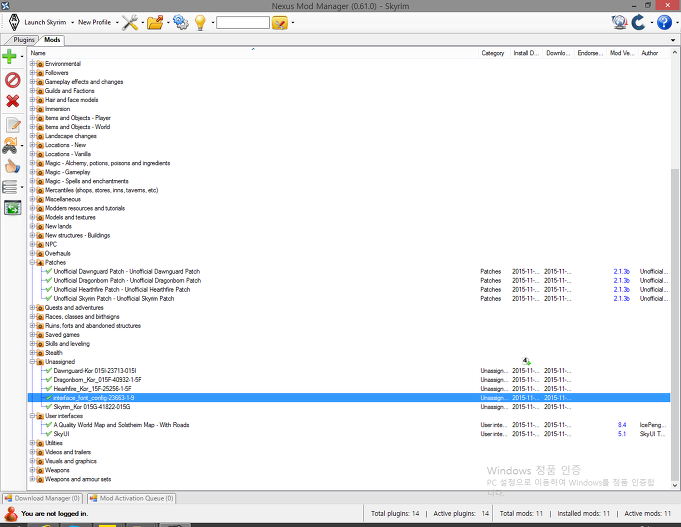Expand the Overhauls category
681x527 pixels.
pos(32,253)
